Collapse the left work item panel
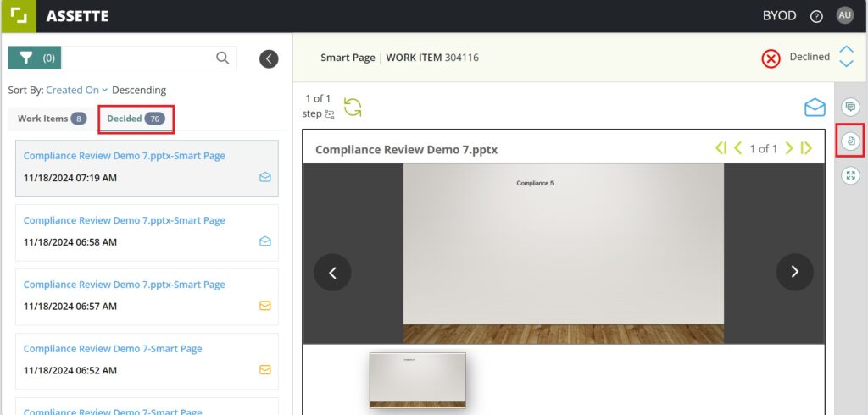The image size is (868, 415). 269,58
